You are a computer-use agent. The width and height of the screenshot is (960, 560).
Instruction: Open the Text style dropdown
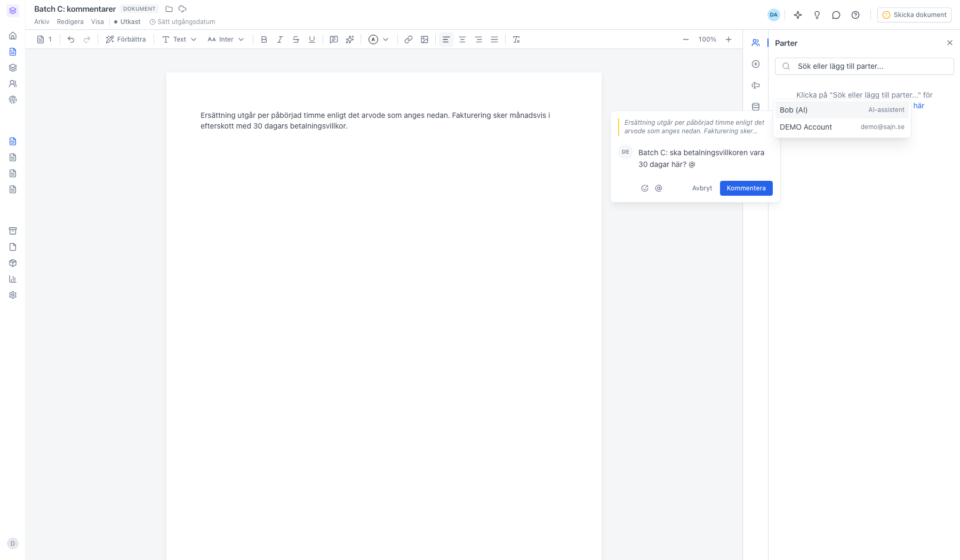pyautogui.click(x=179, y=39)
